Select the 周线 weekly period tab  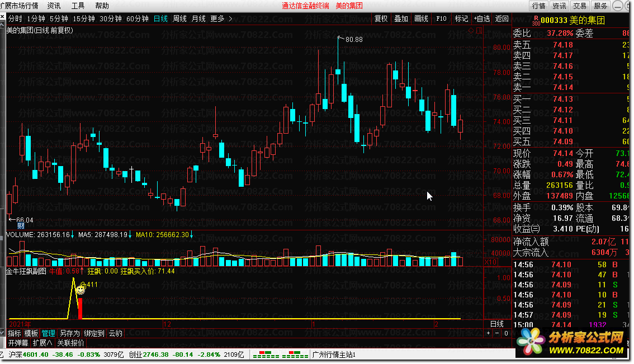179,18
